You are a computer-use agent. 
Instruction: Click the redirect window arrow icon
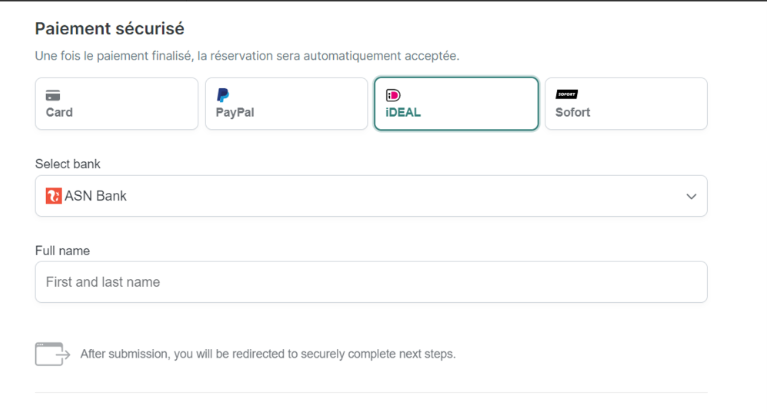(x=52, y=353)
